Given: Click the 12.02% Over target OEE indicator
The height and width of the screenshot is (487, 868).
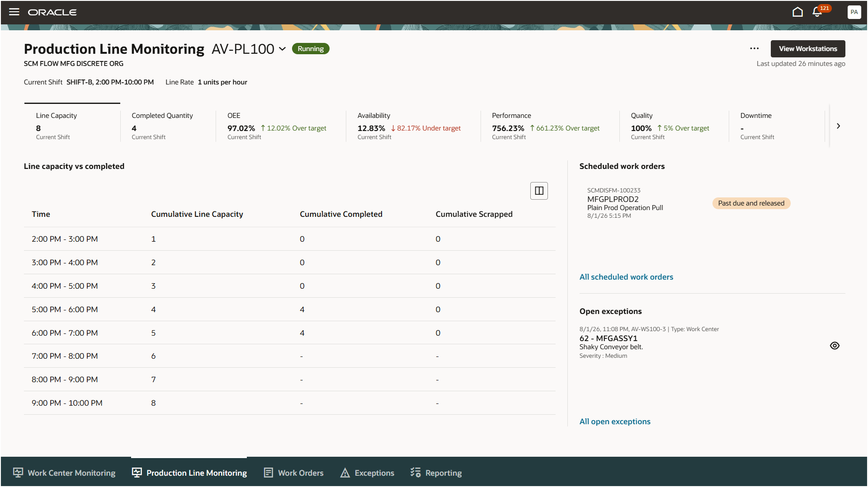Looking at the screenshot, I should 293,128.
